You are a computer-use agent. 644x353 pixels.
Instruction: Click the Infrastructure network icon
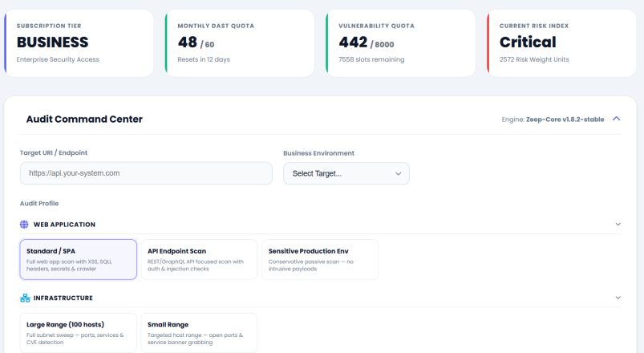pyautogui.click(x=25, y=298)
